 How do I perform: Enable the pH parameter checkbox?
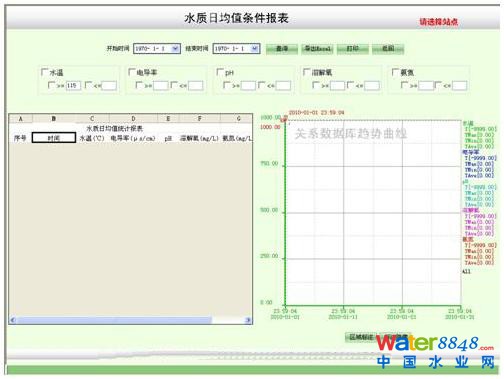click(220, 72)
